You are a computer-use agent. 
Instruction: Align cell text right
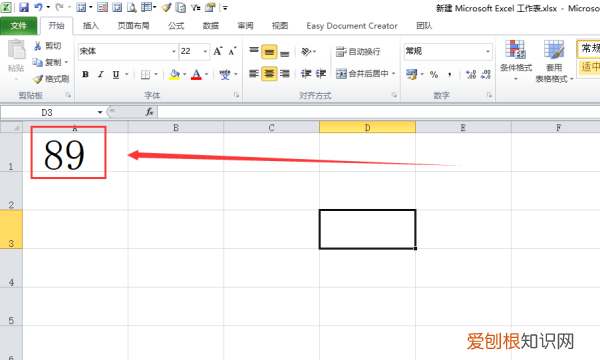(x=284, y=73)
